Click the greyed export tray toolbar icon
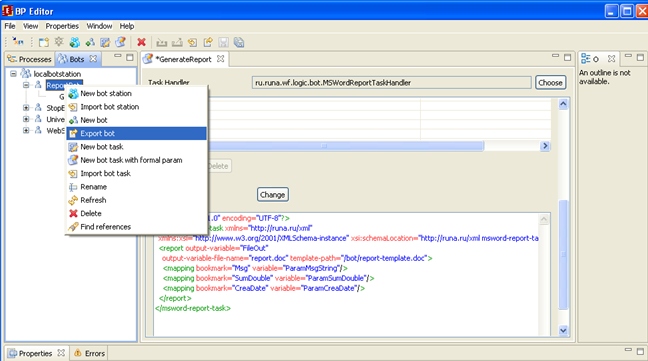The height and width of the screenshot is (361, 648). 177,42
